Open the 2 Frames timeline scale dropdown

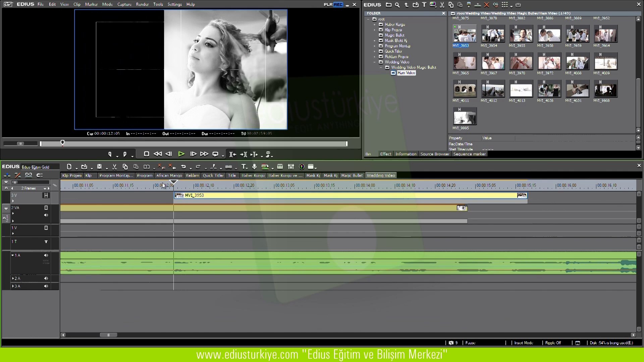[45, 189]
